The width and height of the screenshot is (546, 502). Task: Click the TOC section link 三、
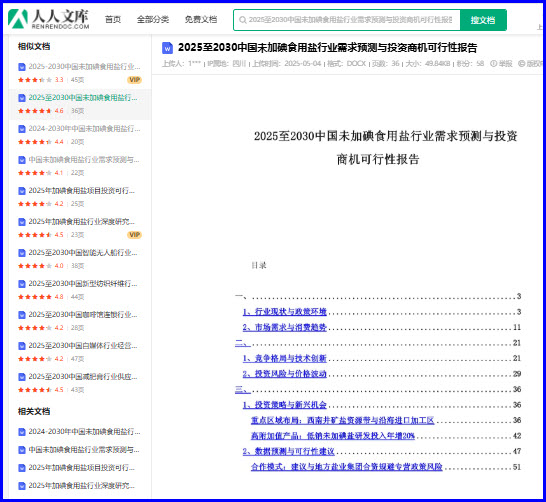(x=242, y=390)
